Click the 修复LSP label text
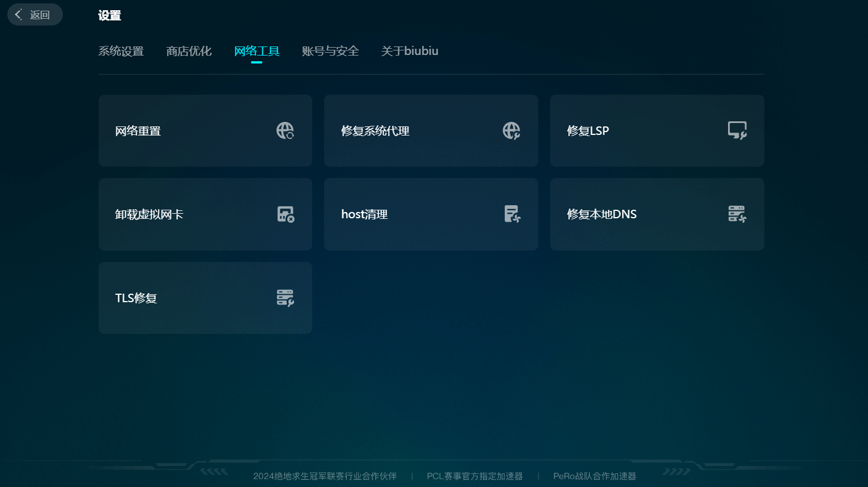 tap(588, 131)
